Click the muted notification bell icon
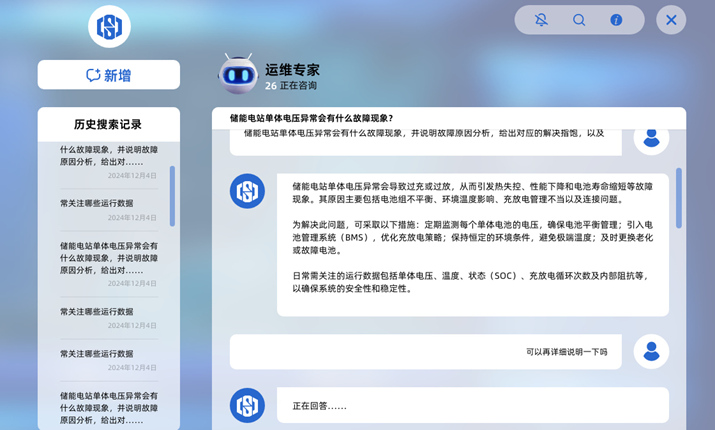Image resolution: width=715 pixels, height=430 pixels. (541, 20)
